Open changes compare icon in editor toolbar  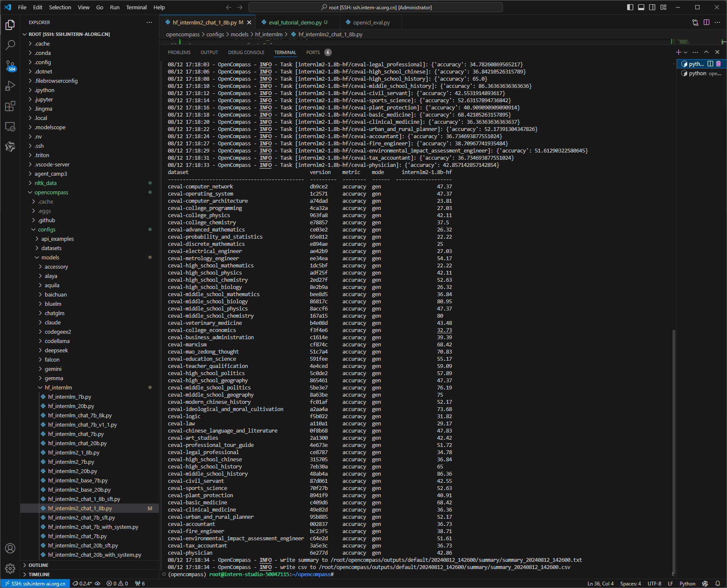pos(695,22)
